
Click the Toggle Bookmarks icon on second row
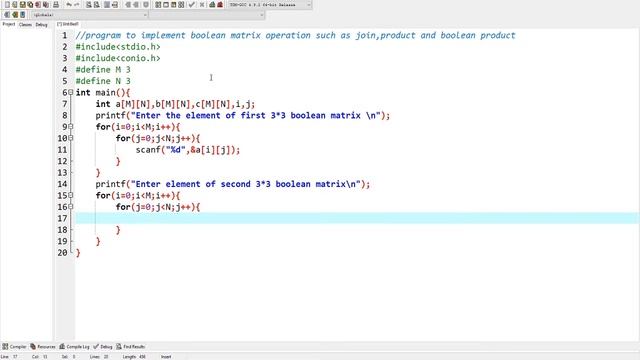pyautogui.click(x=15, y=15)
